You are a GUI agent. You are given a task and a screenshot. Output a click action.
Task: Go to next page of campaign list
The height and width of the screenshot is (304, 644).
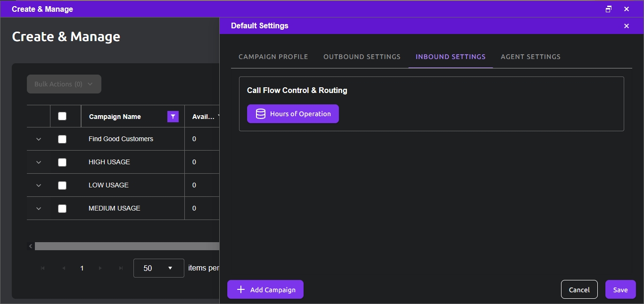[x=100, y=268]
